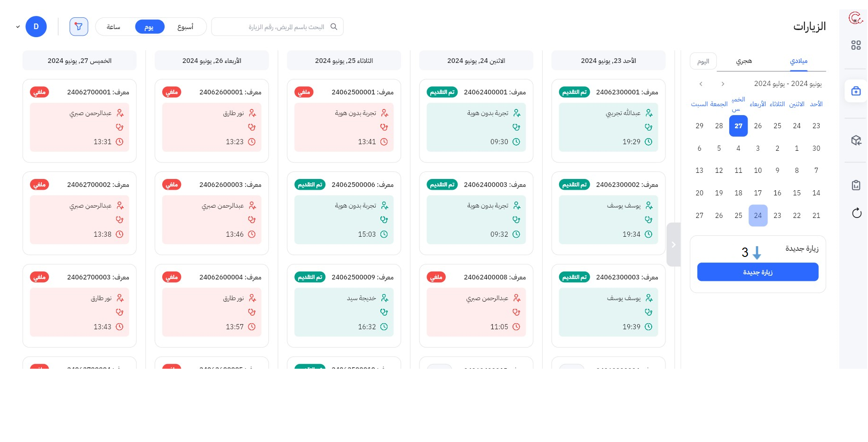Select the ميلادي calendar tab
This screenshot has height=442, width=868.
pos(798,61)
